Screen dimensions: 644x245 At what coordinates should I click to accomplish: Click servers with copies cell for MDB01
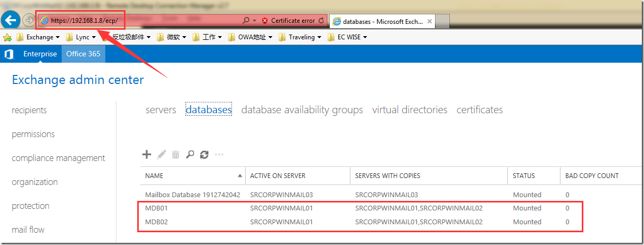(419, 208)
